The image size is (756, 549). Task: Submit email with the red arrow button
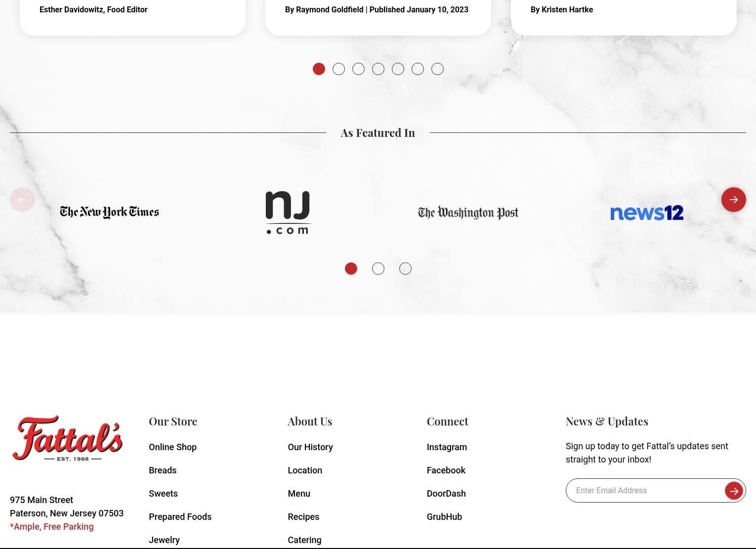[x=734, y=491]
